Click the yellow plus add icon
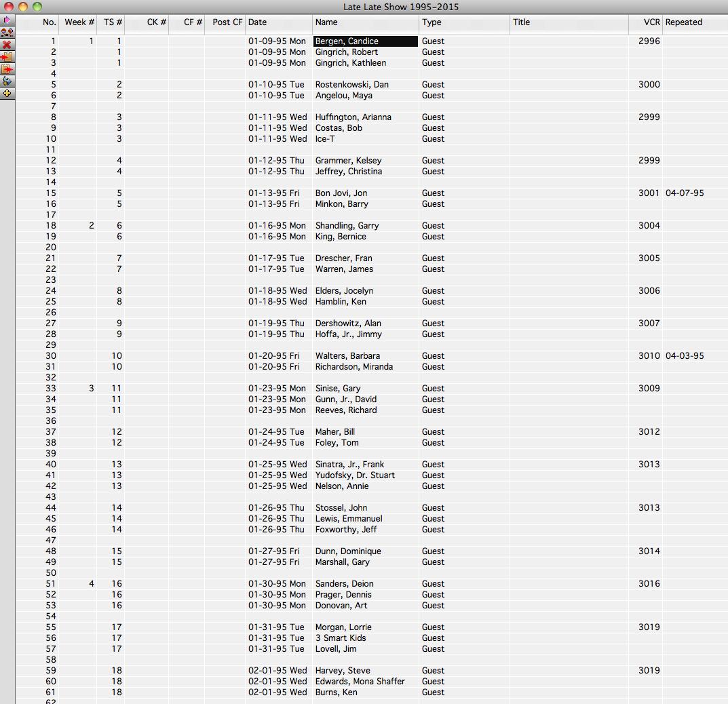This screenshot has height=704, width=728. pos(7,94)
